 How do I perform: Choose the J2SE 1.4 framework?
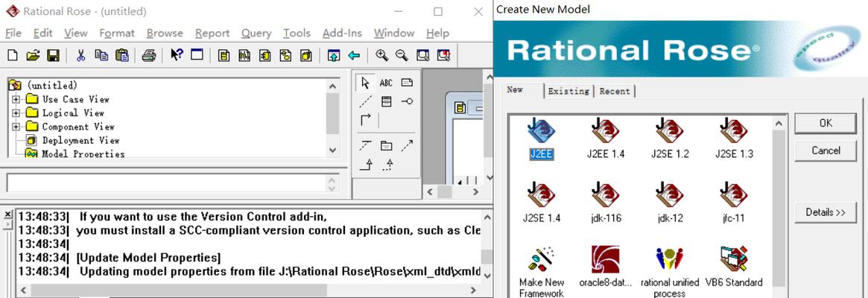click(542, 203)
